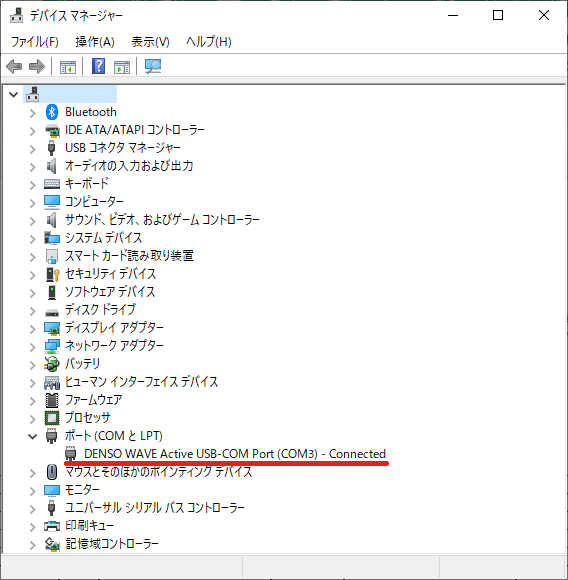Expand the ディスク ドライブ node
Viewport: 568px width, 580px height.
[33, 311]
